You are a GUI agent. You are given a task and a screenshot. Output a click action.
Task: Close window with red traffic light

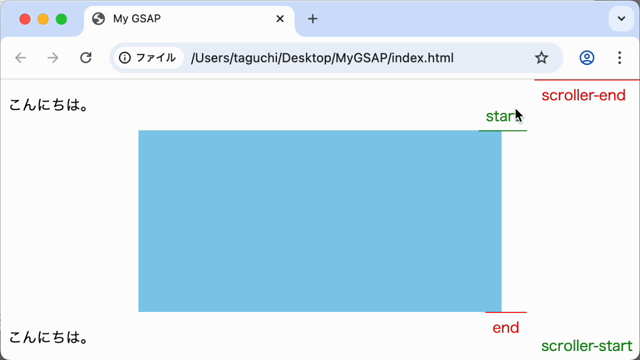pyautogui.click(x=25, y=19)
